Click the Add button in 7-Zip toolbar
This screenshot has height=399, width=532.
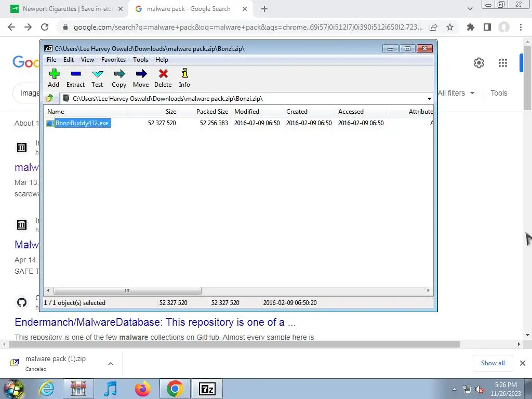pos(54,78)
